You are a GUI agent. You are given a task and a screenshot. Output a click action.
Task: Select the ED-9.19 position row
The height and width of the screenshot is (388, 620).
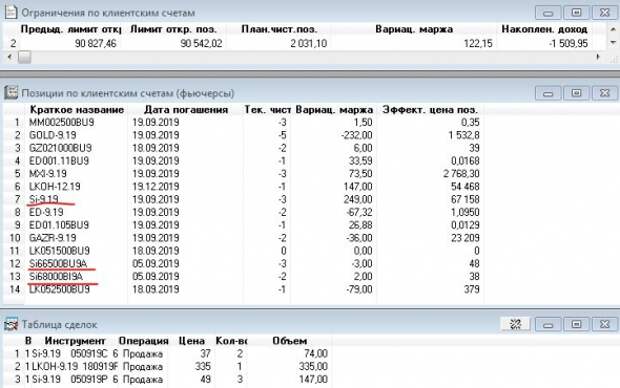pyautogui.click(x=244, y=212)
